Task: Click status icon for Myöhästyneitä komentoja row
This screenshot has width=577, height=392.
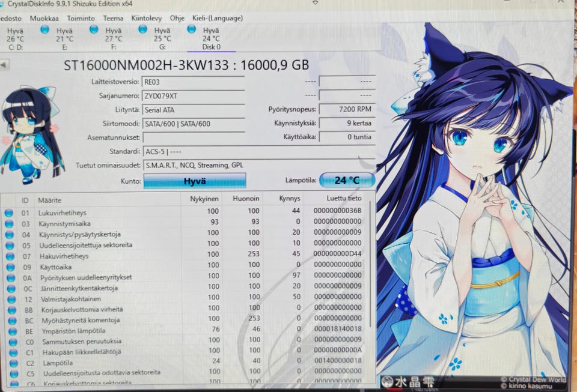Action: pos(13,321)
